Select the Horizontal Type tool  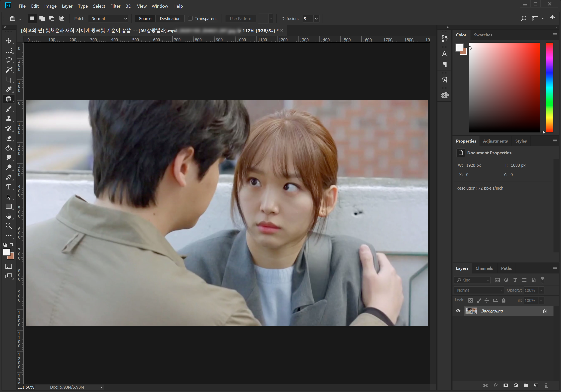(x=9, y=187)
